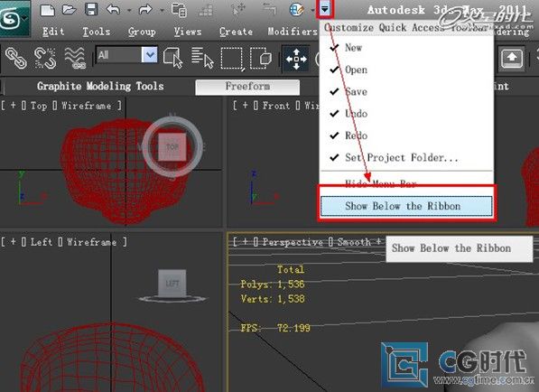The height and width of the screenshot is (392, 539).
Task: Switch to the Freeform tab
Action: (x=247, y=87)
